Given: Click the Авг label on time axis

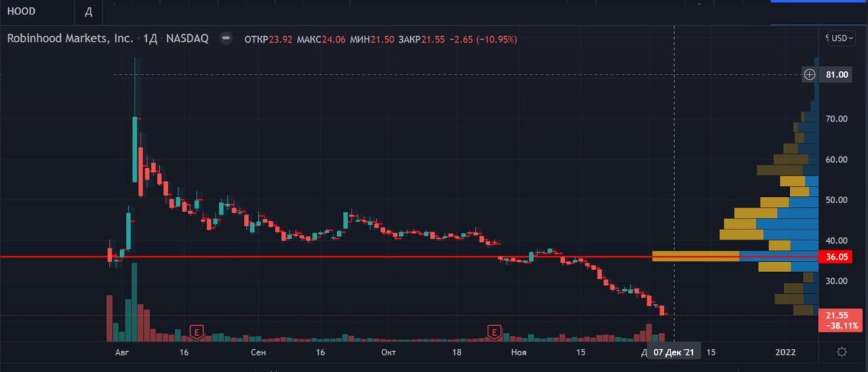Looking at the screenshot, I should pyautogui.click(x=122, y=352).
